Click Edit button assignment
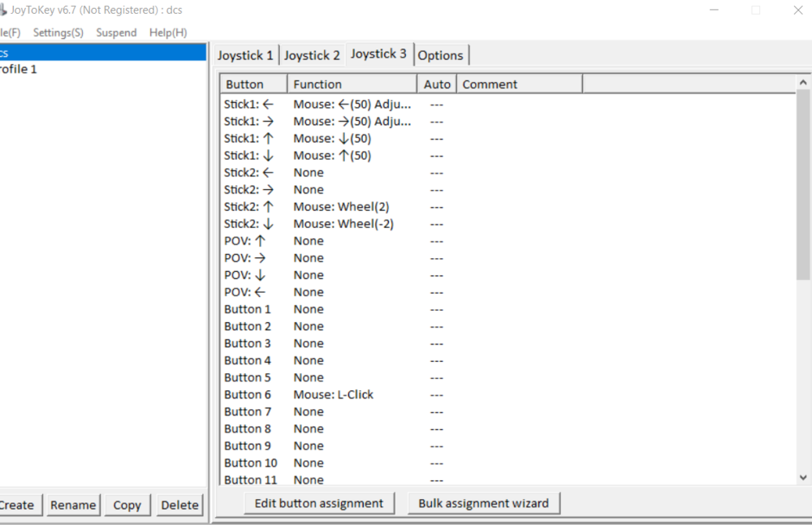This screenshot has width=812, height=525. (x=319, y=503)
